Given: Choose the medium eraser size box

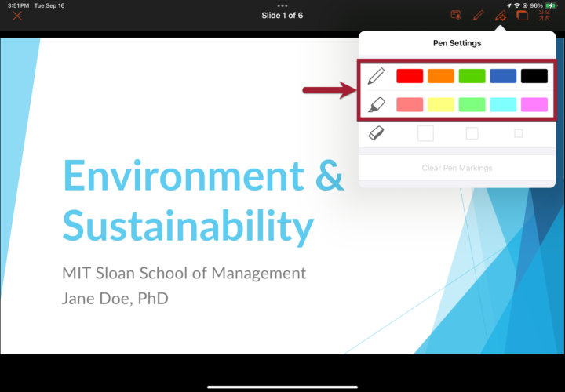Looking at the screenshot, I should [x=472, y=134].
